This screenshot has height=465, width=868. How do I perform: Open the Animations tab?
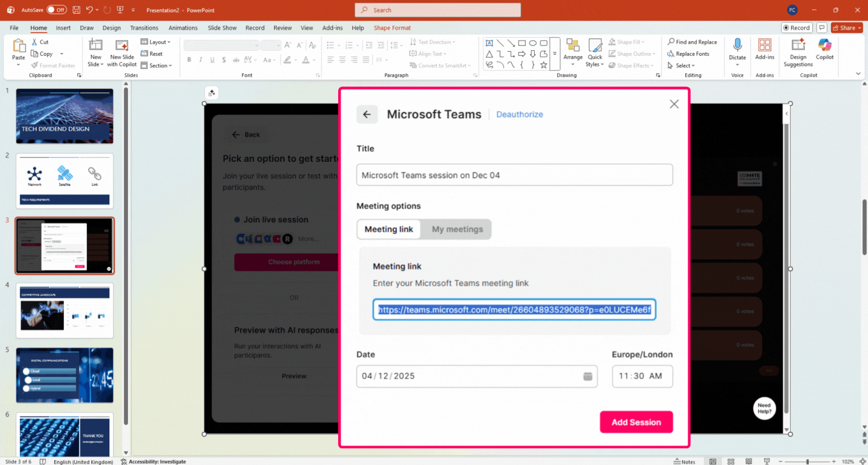point(183,28)
